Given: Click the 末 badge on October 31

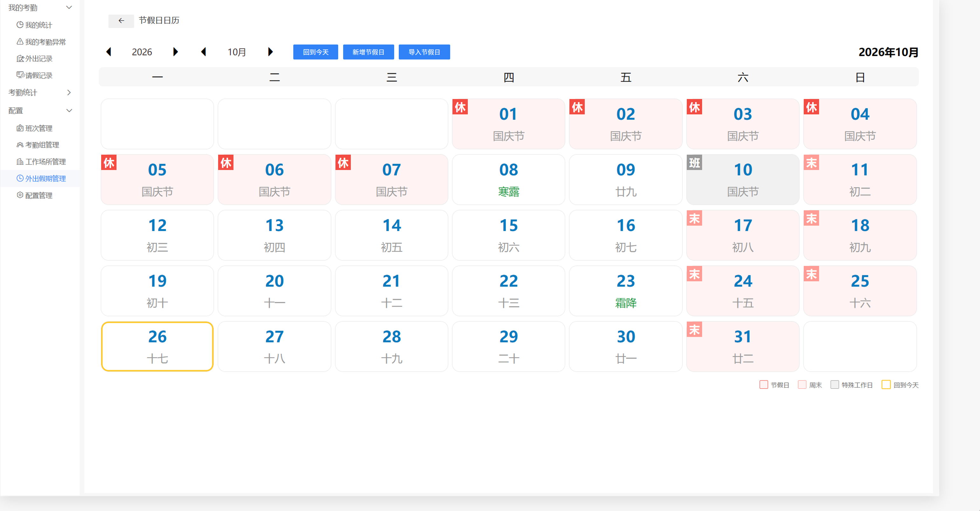Looking at the screenshot, I should click(694, 329).
